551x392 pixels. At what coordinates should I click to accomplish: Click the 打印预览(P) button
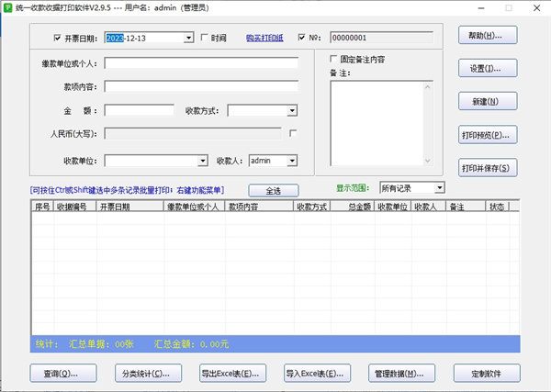pos(487,135)
